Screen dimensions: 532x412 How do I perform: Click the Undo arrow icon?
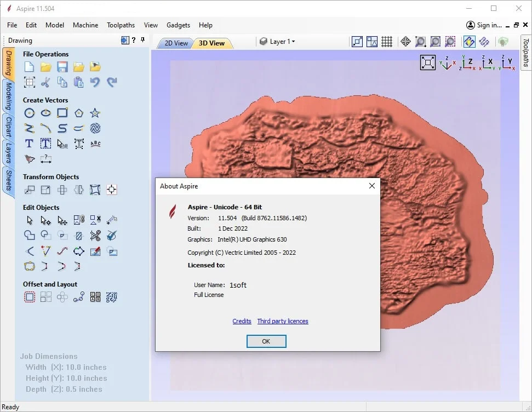click(95, 82)
